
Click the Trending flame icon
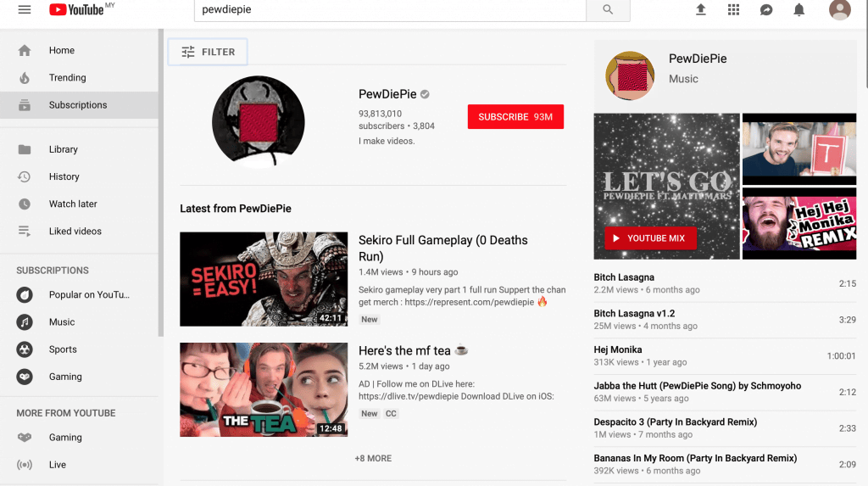[x=25, y=77]
